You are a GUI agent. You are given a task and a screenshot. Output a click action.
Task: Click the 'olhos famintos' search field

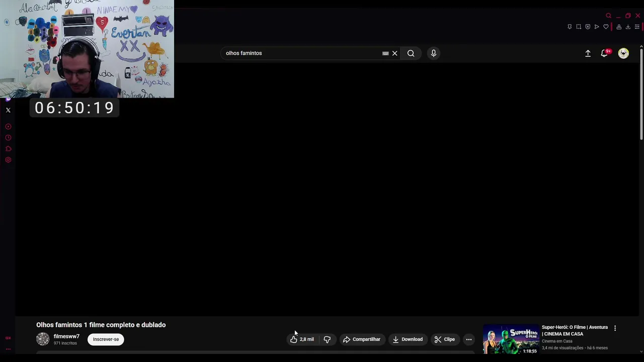pos(302,53)
